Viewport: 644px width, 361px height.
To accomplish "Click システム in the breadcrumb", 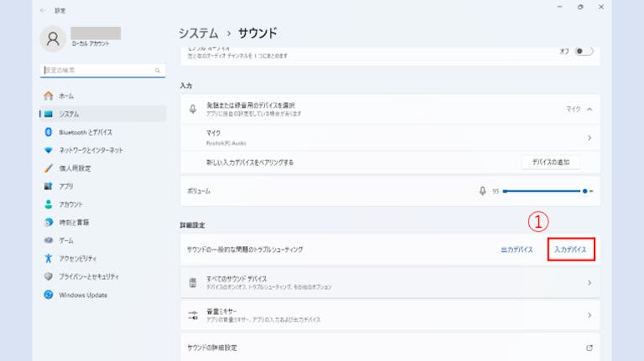I will coord(199,33).
